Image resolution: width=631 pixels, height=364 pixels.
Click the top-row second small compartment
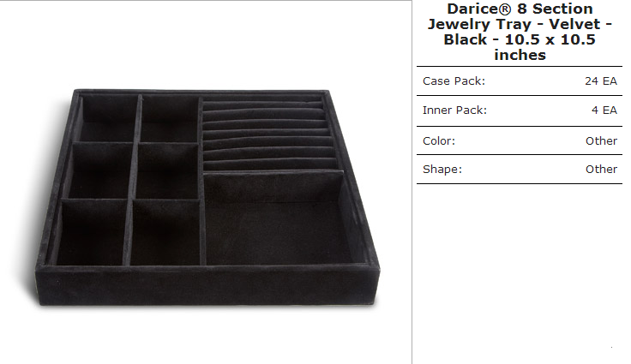click(x=170, y=118)
